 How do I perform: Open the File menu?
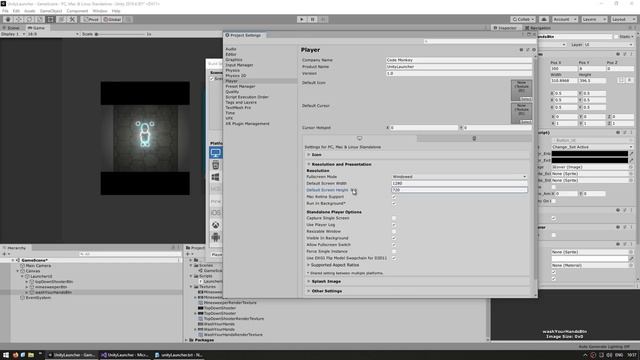coord(5,11)
